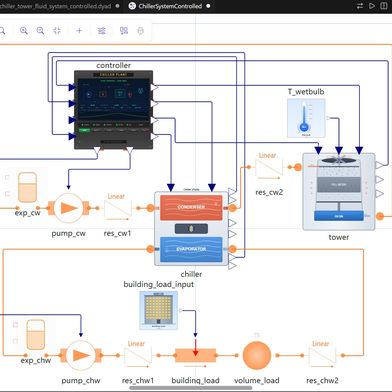The width and height of the screenshot is (392, 392).
Task: Select the pump_cw pump icon
Action: click(x=69, y=208)
